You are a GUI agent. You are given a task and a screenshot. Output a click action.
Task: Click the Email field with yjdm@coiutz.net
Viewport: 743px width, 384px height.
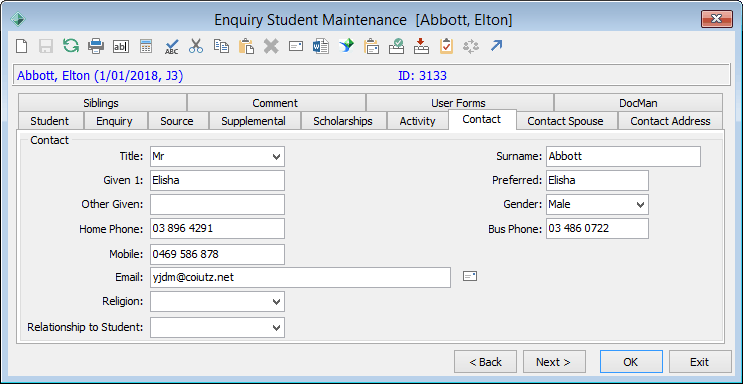(x=300, y=277)
